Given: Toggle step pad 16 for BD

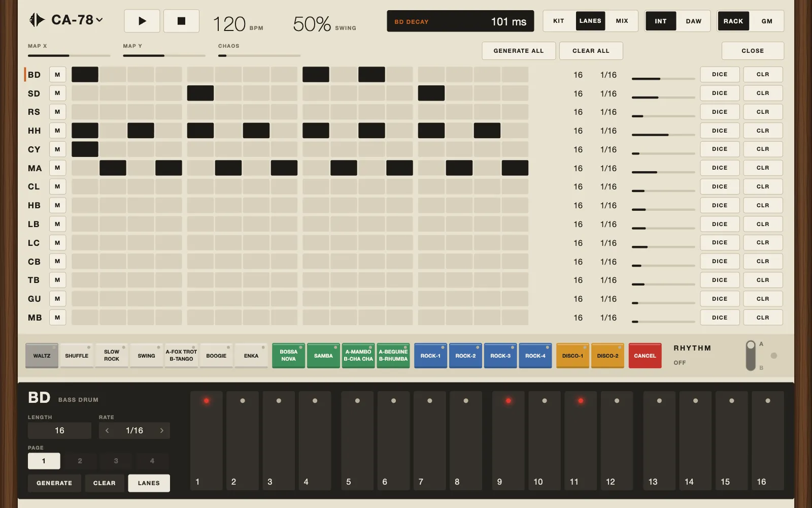Looking at the screenshot, I should coord(767,440).
